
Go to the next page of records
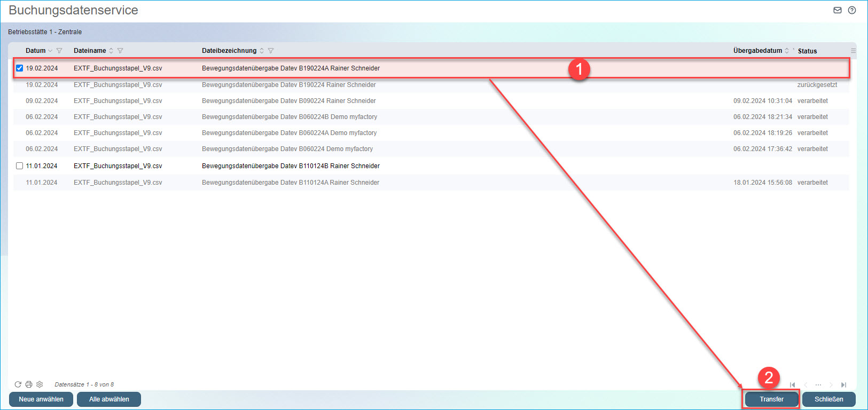(x=831, y=385)
